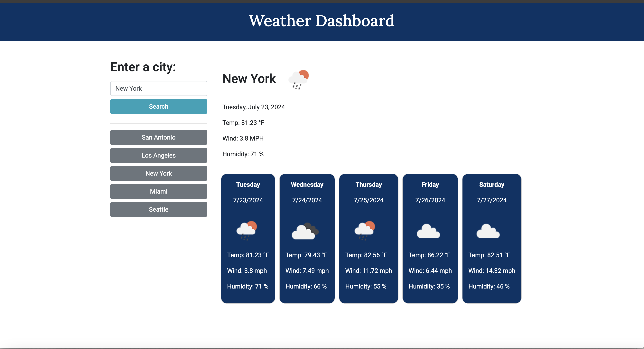This screenshot has height=349, width=644.
Task: Choose the New York history button
Action: tap(158, 173)
